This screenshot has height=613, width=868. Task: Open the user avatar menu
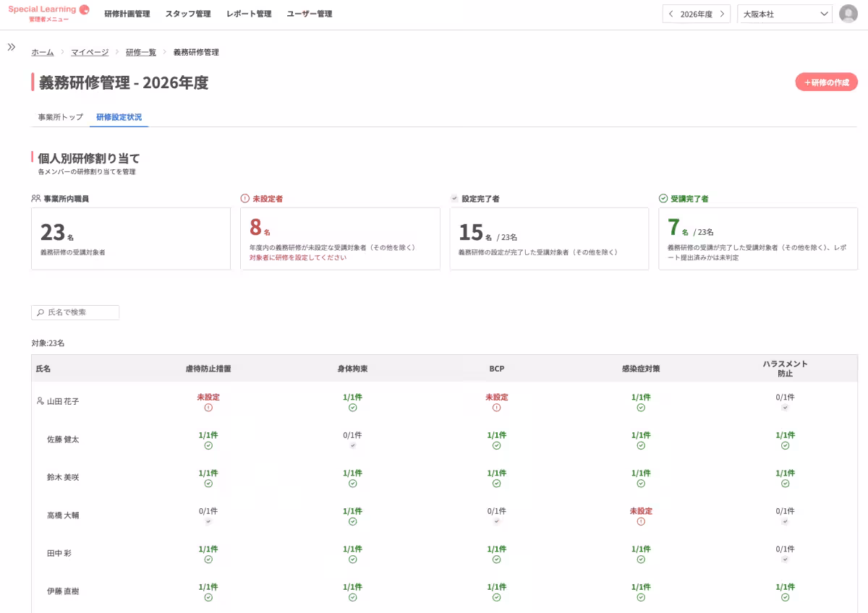click(848, 14)
